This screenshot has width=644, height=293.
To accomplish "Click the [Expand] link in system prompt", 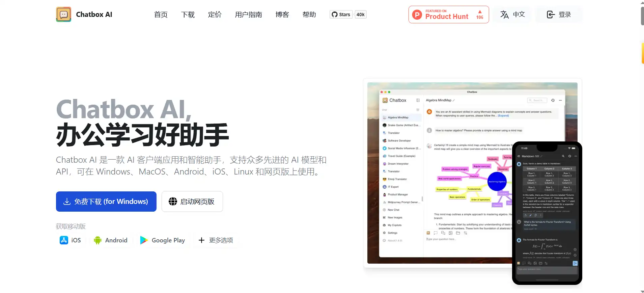I will point(503,115).
